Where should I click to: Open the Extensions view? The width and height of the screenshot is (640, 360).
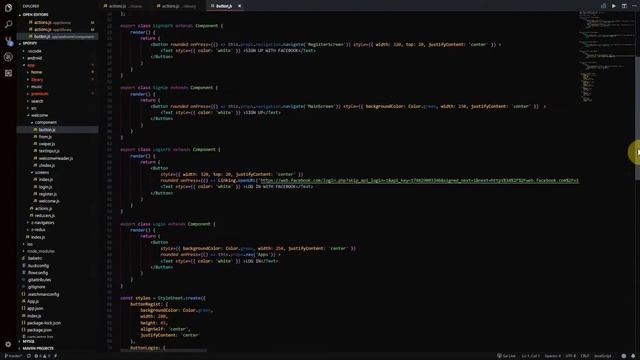click(8, 73)
